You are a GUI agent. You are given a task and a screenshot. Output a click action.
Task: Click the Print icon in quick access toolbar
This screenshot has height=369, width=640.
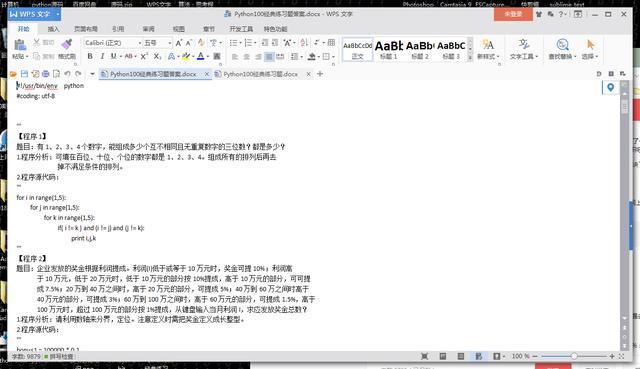pyautogui.click(x=46, y=74)
